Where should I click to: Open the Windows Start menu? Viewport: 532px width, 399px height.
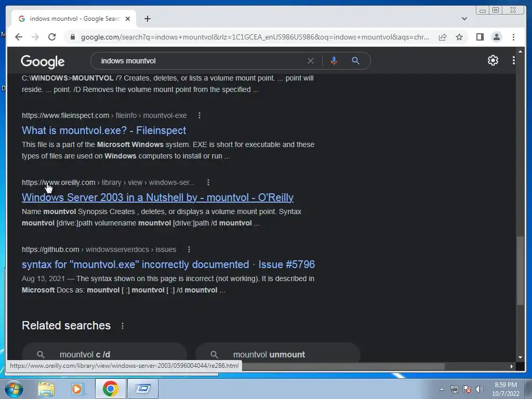coord(14,389)
